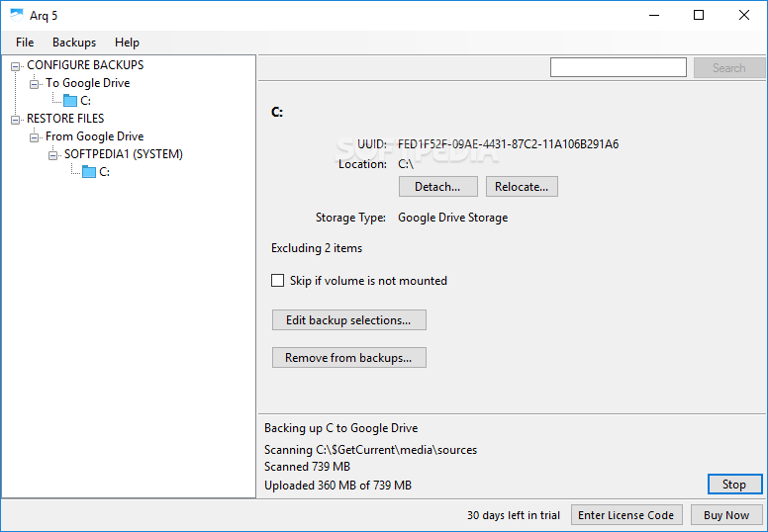Screen dimensions: 768x532
Task: Open the Backups menu
Action: [x=74, y=43]
